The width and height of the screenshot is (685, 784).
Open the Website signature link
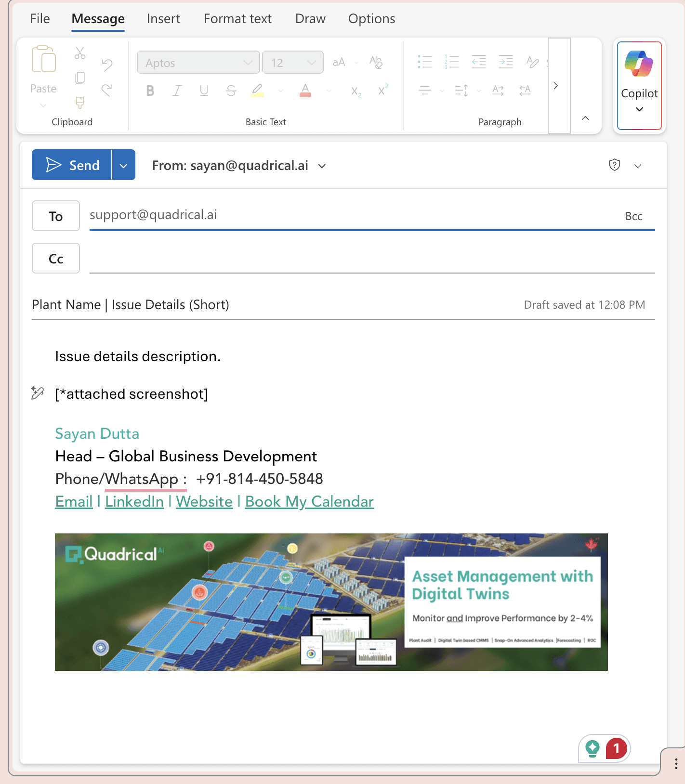(204, 501)
